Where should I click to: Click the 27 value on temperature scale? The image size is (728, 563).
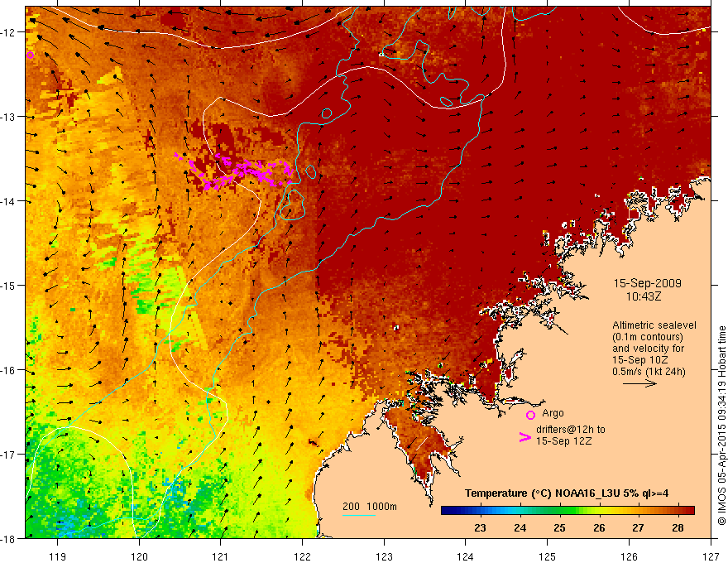(638, 527)
